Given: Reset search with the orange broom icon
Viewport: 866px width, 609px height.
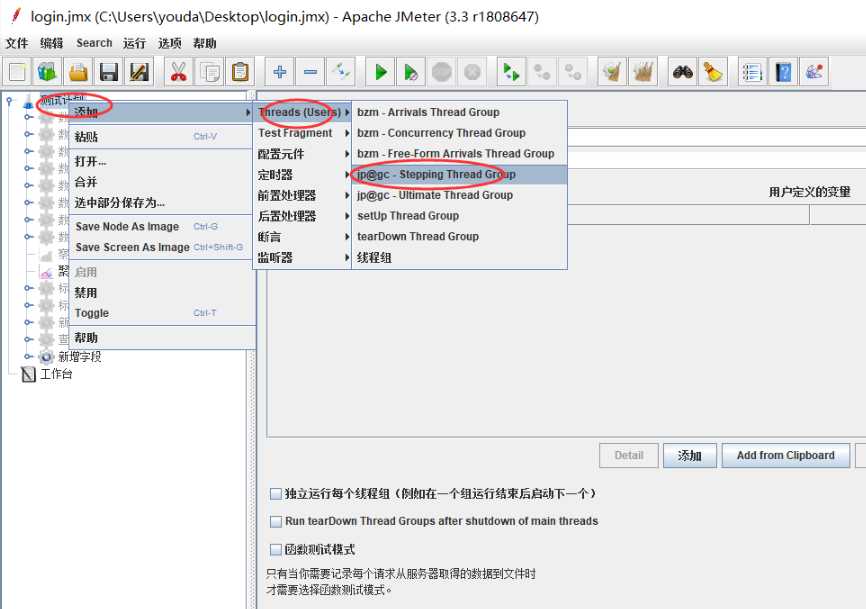Looking at the screenshot, I should 713,72.
